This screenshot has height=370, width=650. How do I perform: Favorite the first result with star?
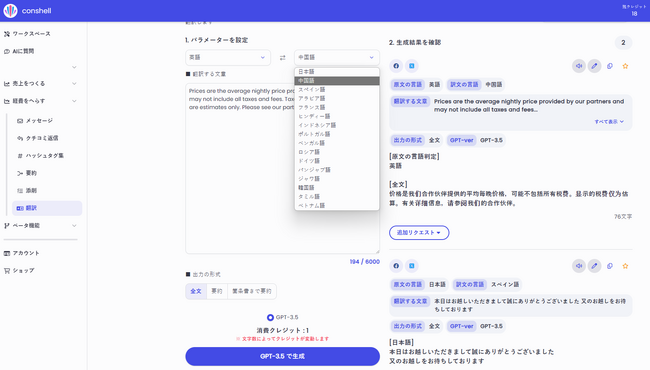[x=625, y=66]
